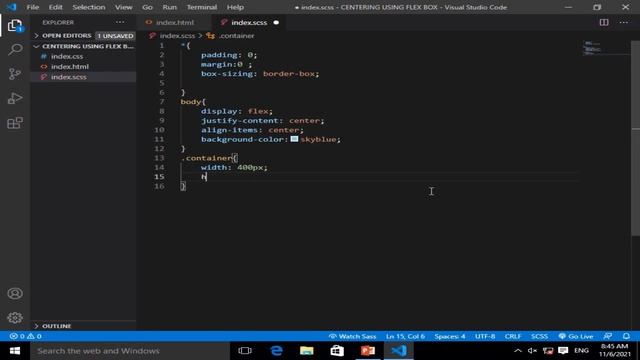The image size is (640, 360).
Task: Open index.html in the explorer
Action: click(x=70, y=67)
